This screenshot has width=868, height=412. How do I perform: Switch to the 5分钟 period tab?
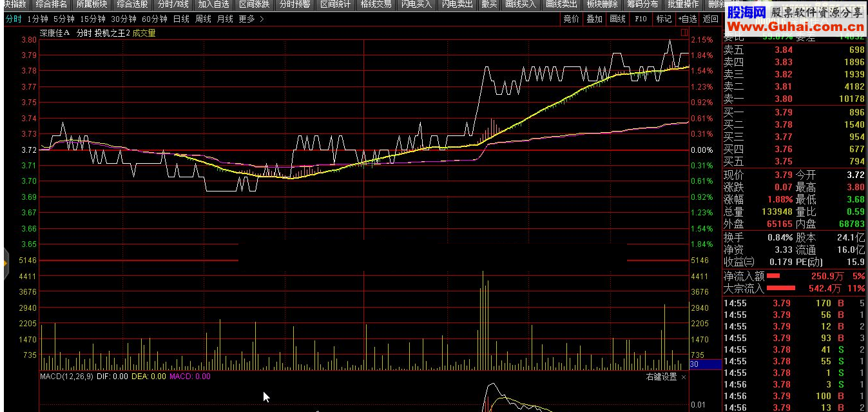(64, 19)
